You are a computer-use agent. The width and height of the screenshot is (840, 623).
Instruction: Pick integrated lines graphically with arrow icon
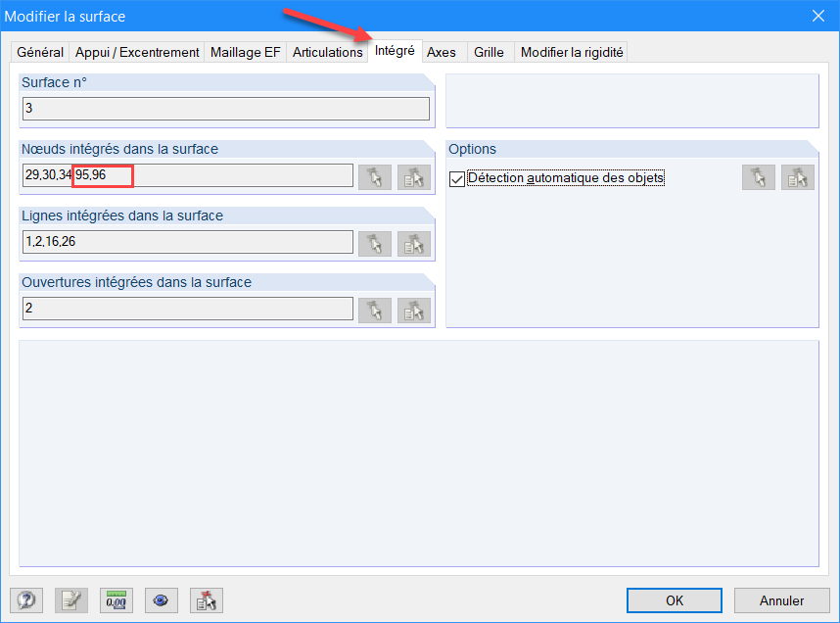point(375,243)
